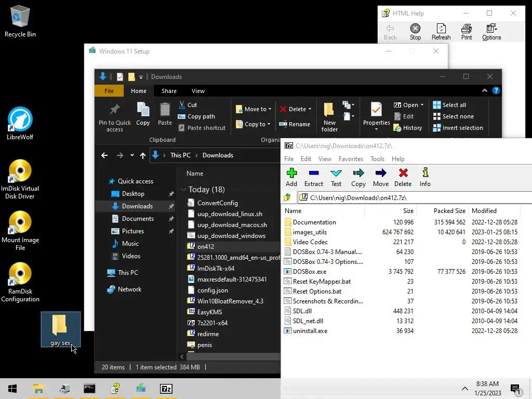Click Pin to Quick access in Explorer ribbon
The image size is (532, 399).
pos(115,118)
